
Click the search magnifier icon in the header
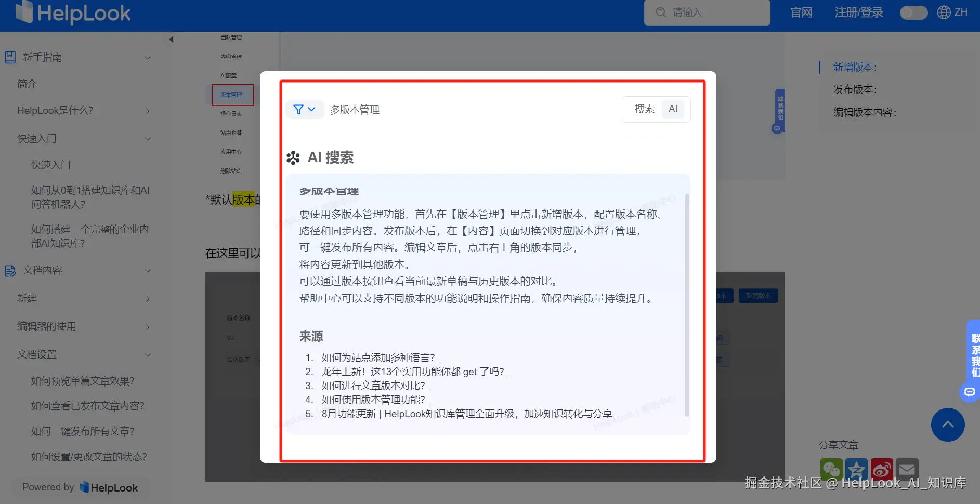coord(661,12)
